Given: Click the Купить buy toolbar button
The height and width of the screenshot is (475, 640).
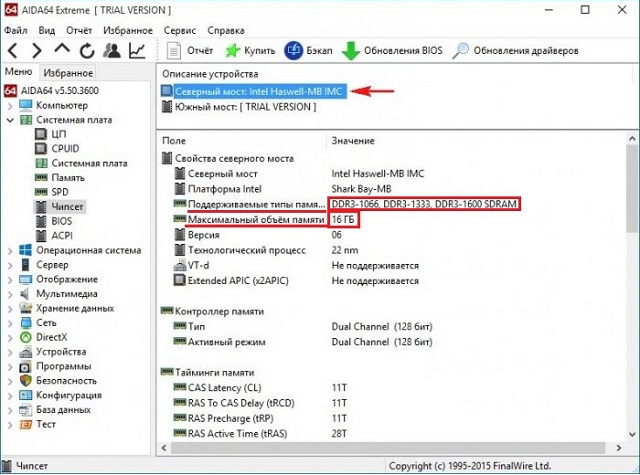Looking at the screenshot, I should (250, 51).
